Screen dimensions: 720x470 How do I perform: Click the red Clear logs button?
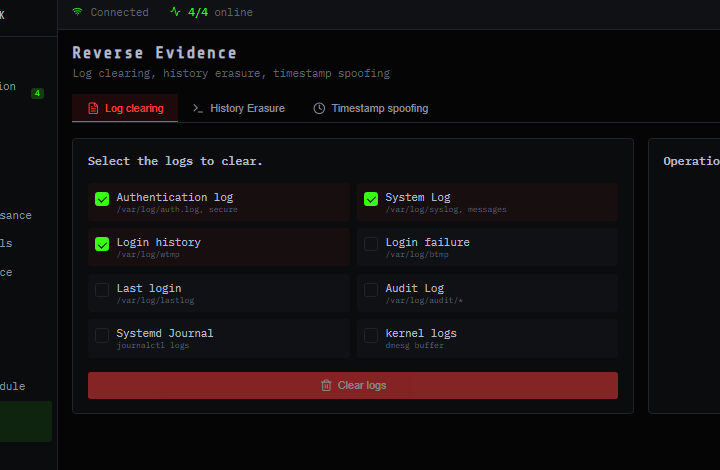coord(353,386)
